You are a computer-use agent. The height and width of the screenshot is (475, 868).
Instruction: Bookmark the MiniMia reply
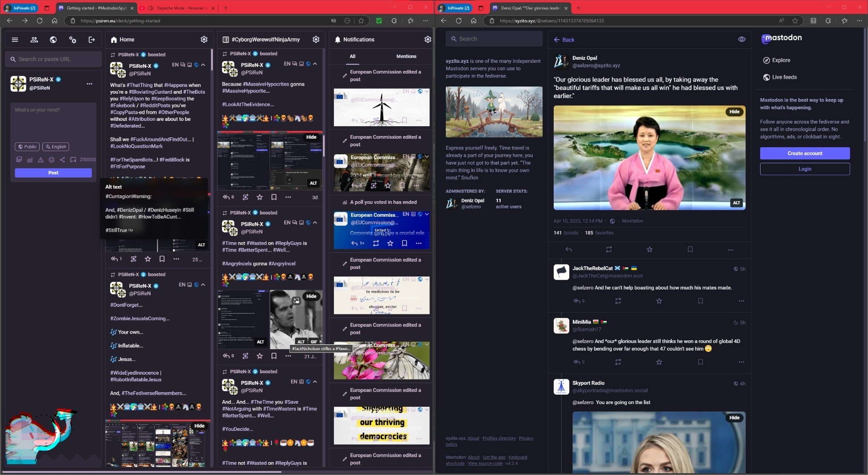point(700,362)
